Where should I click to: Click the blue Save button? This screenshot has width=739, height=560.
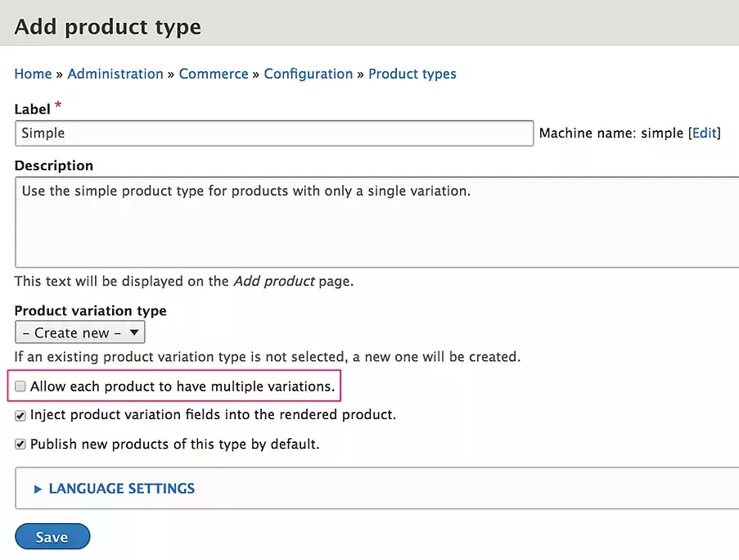coord(52,536)
